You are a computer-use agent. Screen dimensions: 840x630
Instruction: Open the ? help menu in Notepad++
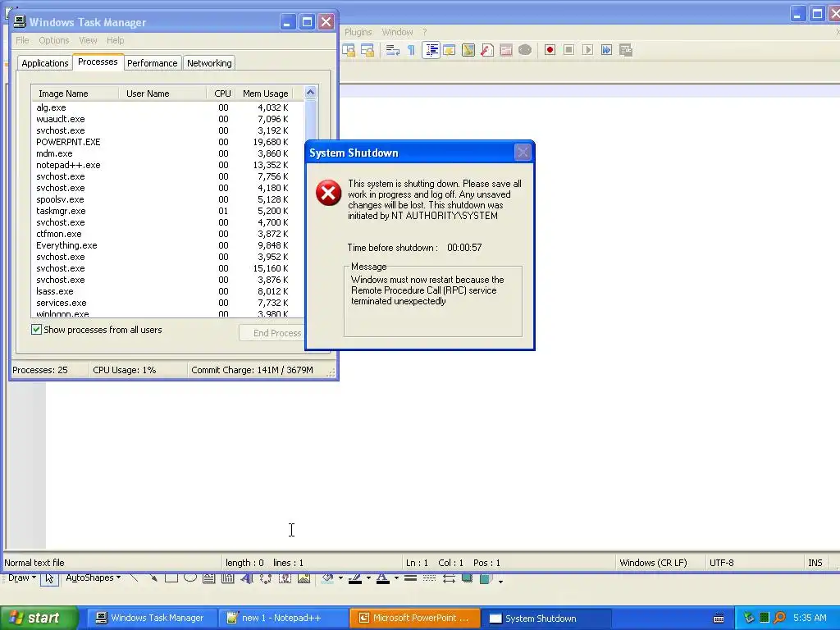coord(425,32)
